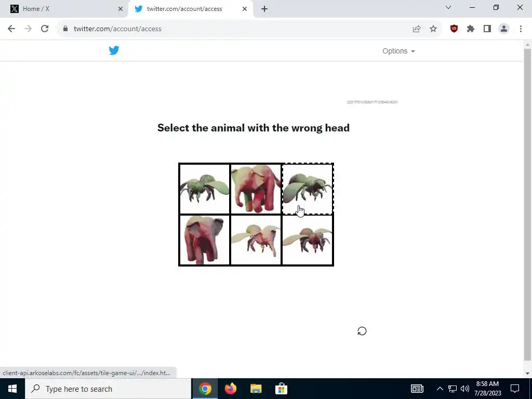Click the Twitter bird logo

(114, 50)
